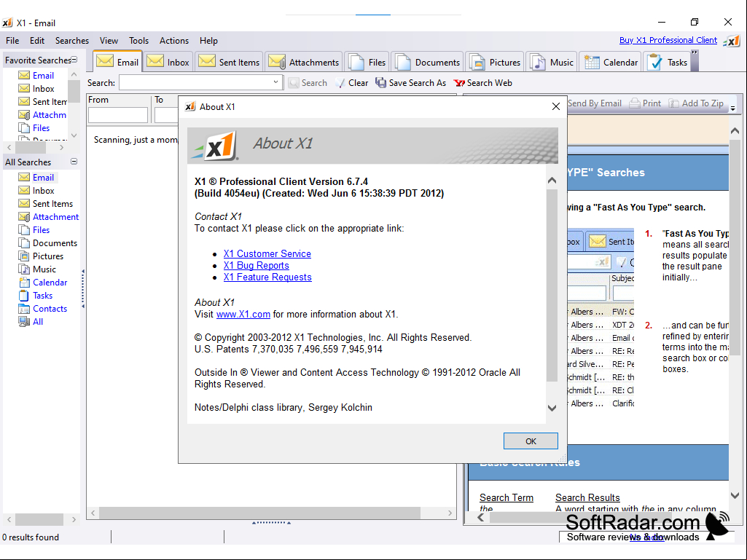Viewport: 747px width, 560px height.
Task: Switch to the Email tab
Action: pyautogui.click(x=117, y=62)
